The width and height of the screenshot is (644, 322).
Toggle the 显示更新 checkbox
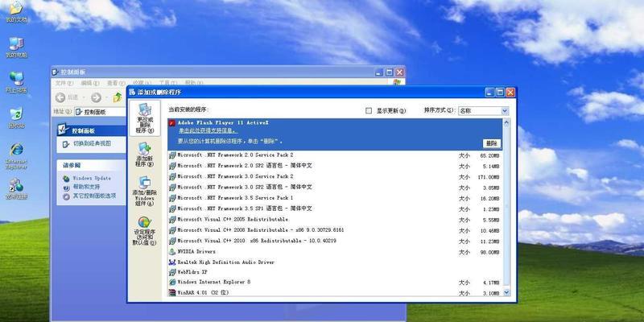tap(369, 111)
